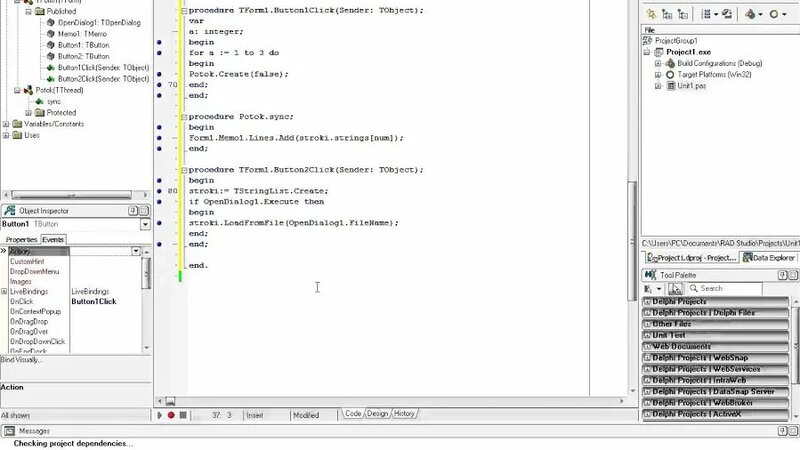Viewport: 800px width, 450px height.
Task: Select Button2Click(Sender: TObject) in structure tree
Action: [104, 79]
